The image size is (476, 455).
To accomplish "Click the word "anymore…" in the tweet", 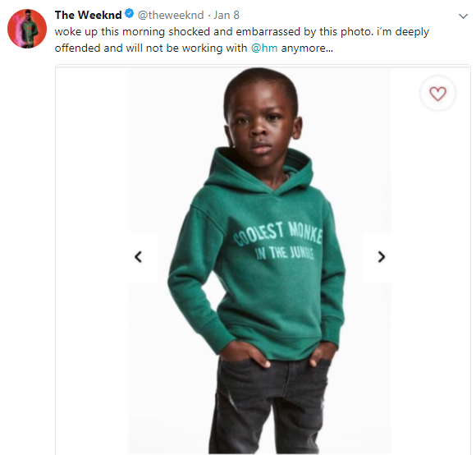I will pyautogui.click(x=307, y=48).
